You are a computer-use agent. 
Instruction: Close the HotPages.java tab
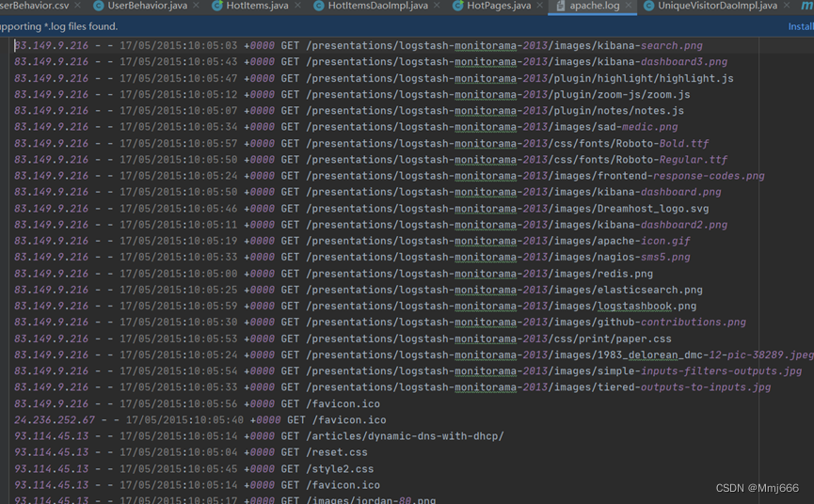540,6
